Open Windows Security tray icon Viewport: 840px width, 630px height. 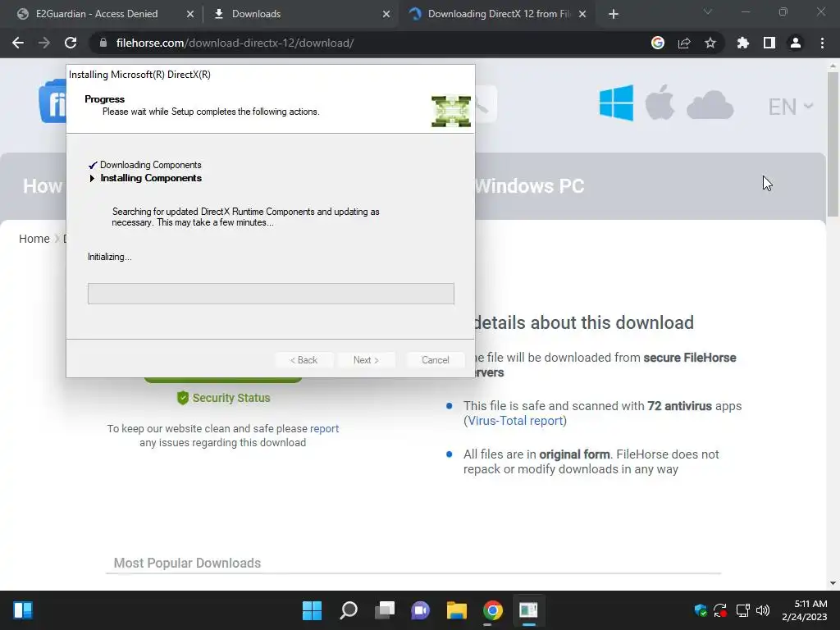pyautogui.click(x=701, y=610)
